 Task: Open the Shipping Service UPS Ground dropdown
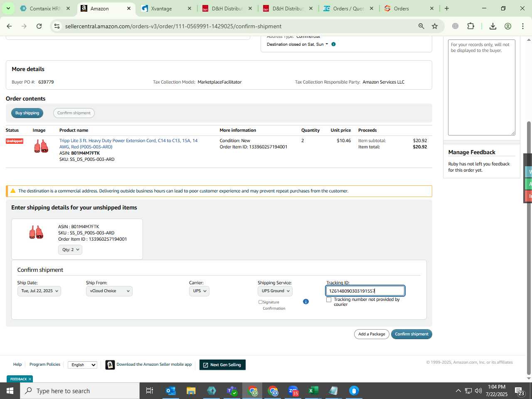(275, 291)
